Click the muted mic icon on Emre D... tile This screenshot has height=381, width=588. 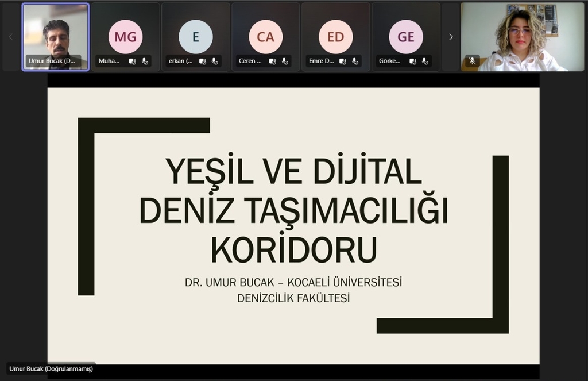[355, 61]
